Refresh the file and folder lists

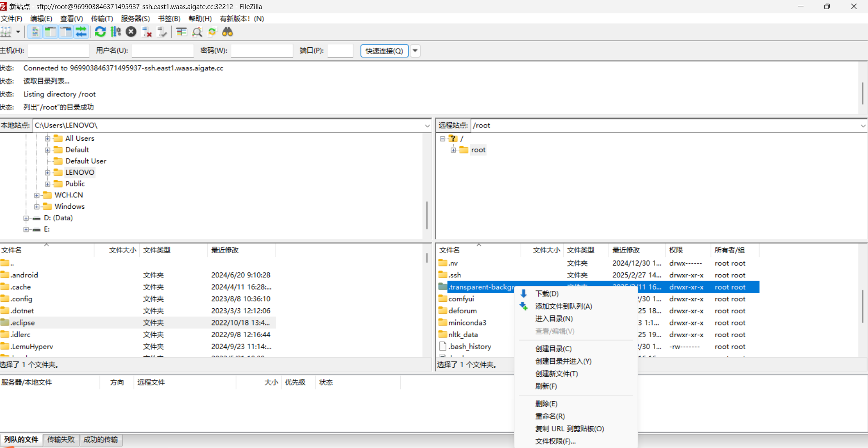(100, 32)
